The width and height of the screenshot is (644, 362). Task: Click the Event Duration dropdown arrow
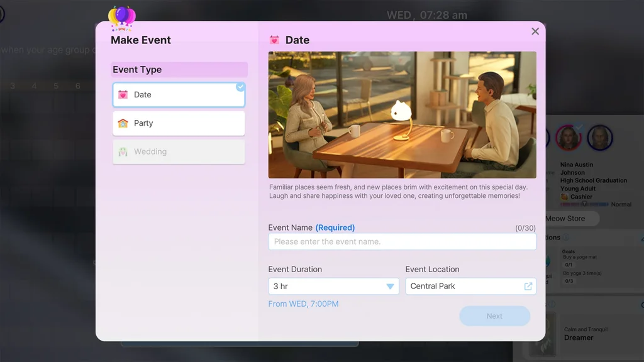pos(390,287)
